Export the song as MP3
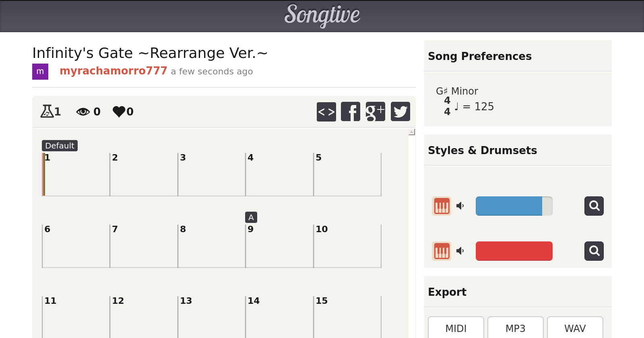Image resolution: width=644 pixels, height=338 pixels. [515, 328]
